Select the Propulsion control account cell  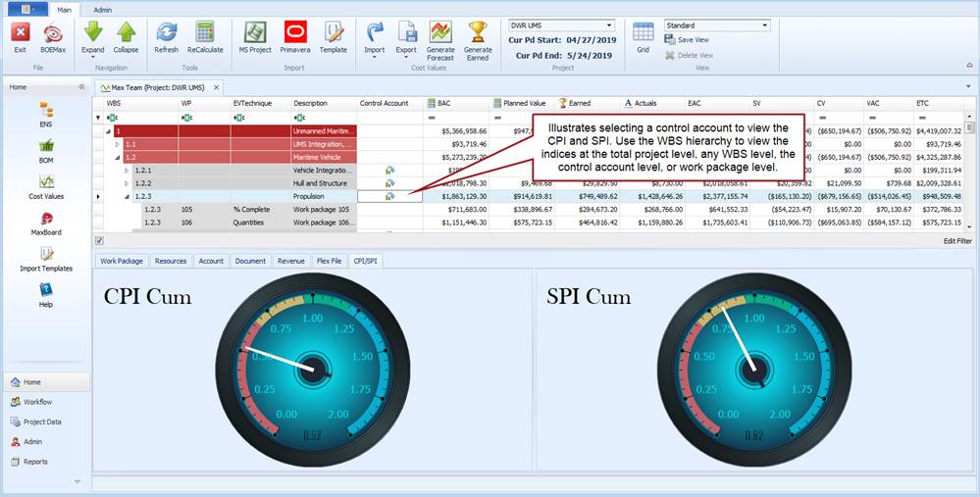click(389, 196)
